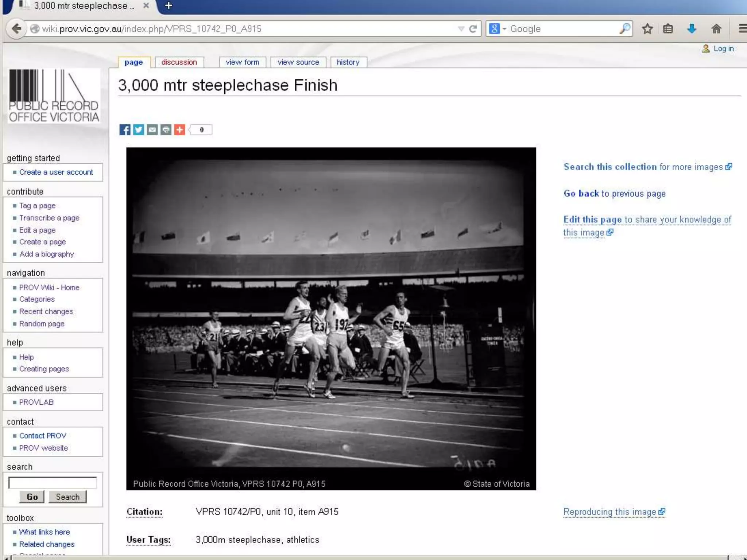The image size is (747, 560).
Task: Click the share counter showing 0
Action: click(201, 130)
